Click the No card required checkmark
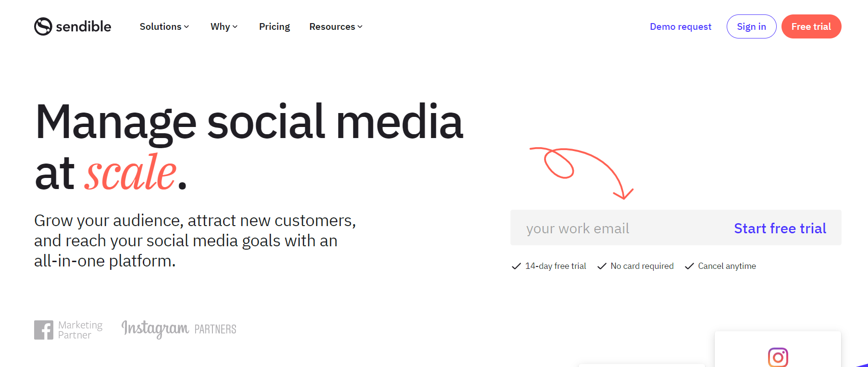868x367 pixels. click(602, 266)
